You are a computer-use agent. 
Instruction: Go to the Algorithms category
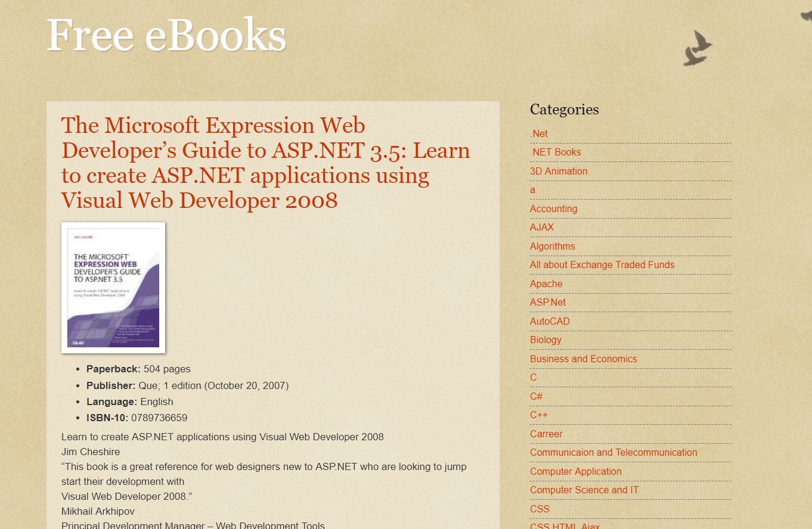(x=553, y=246)
